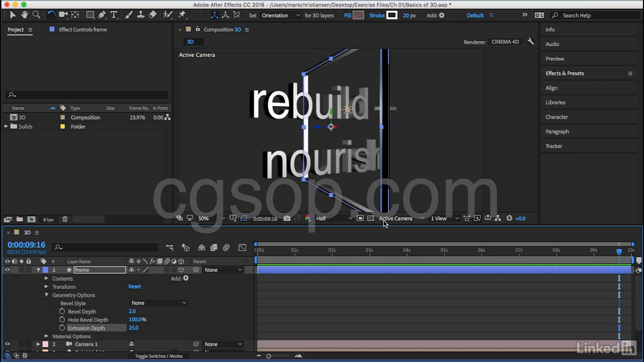Open Composition Mini-Flowchart in timeline
This screenshot has height=362, width=644.
(170, 247)
